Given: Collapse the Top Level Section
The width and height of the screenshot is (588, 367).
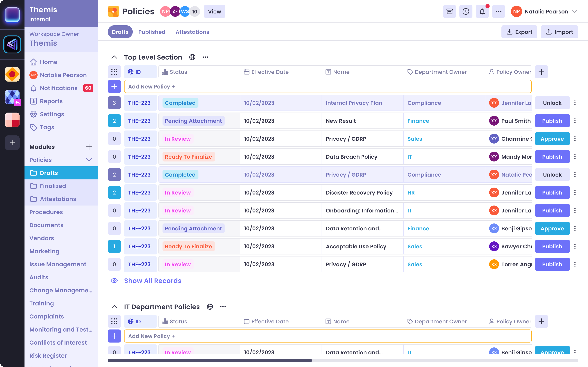Looking at the screenshot, I should coord(114,57).
